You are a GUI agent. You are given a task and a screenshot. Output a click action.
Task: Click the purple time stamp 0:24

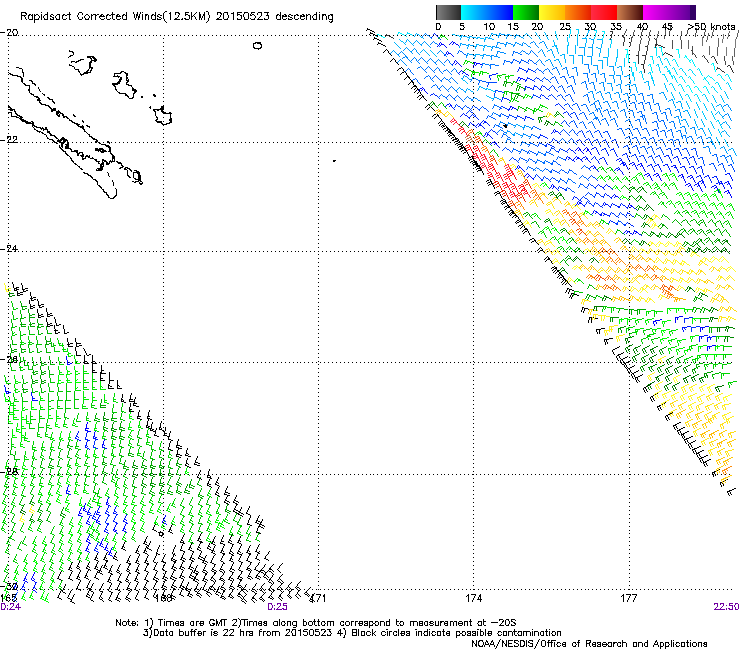10,607
